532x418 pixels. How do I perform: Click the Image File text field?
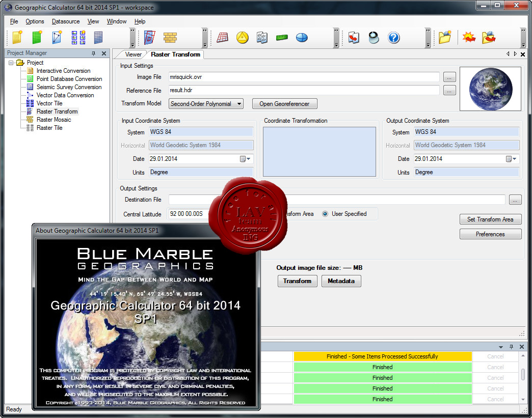[304, 77]
